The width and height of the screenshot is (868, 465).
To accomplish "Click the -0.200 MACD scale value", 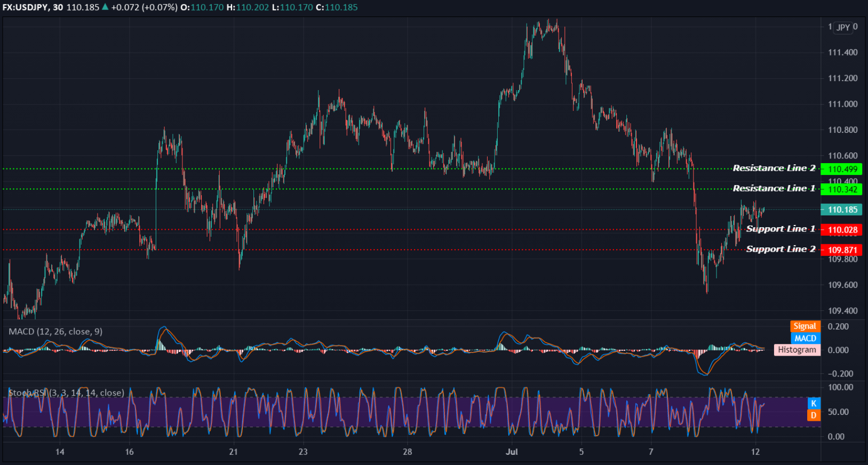I will 839,373.
